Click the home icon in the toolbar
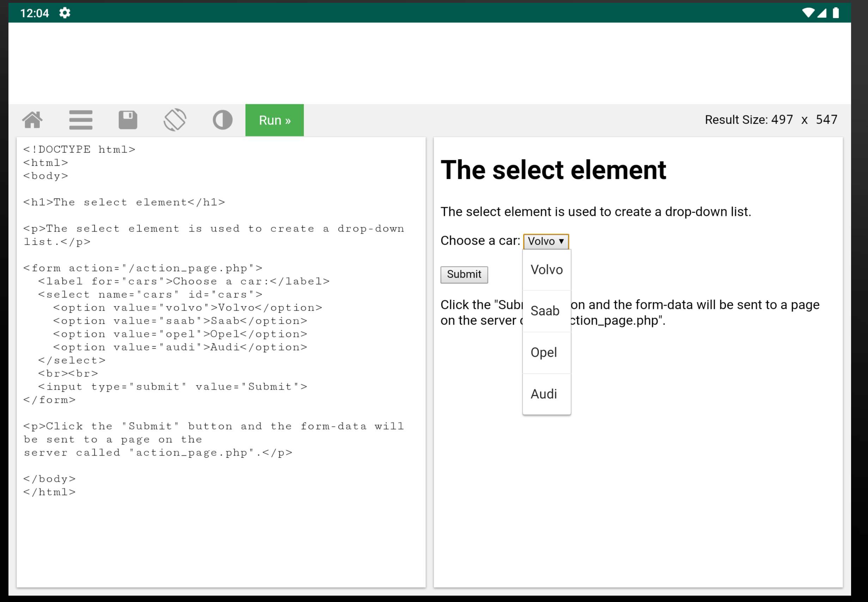Viewport: 868px width, 602px height. (x=33, y=120)
